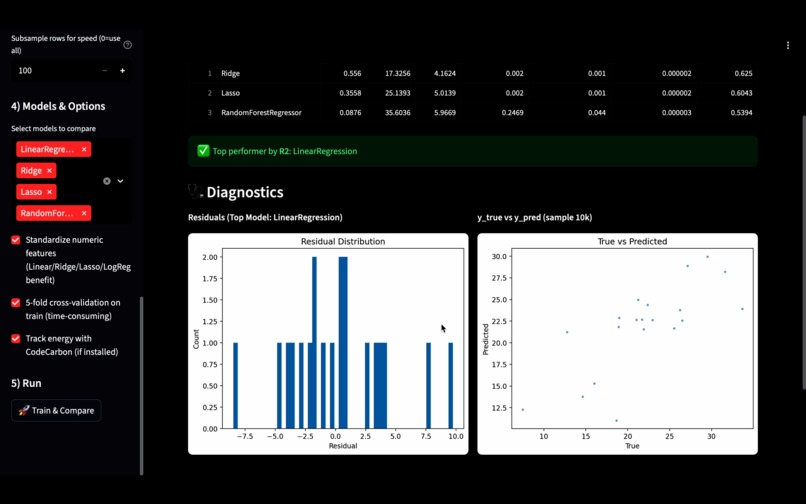Click the 5) Run heading
The image size is (806, 504).
[x=26, y=383]
